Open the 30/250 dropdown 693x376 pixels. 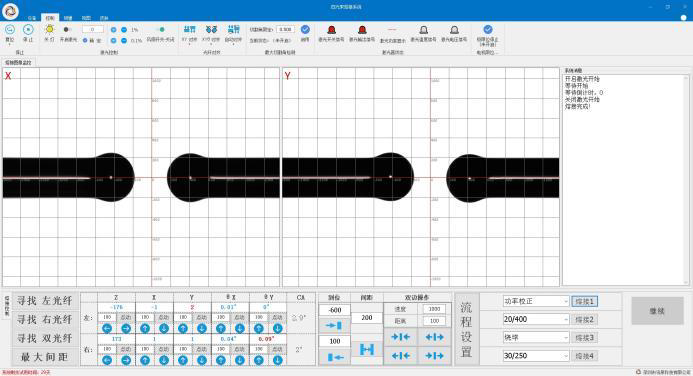[x=536, y=355]
